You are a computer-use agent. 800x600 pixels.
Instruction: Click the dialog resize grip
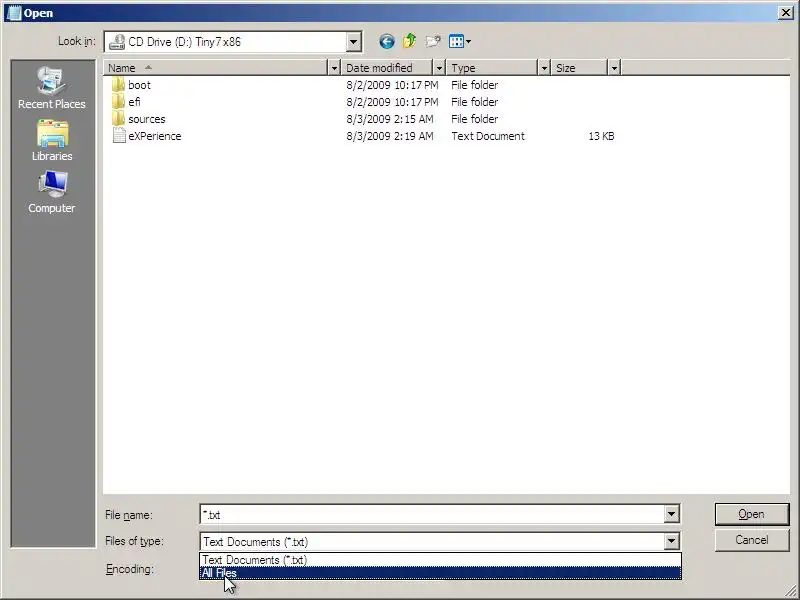[x=790, y=590]
